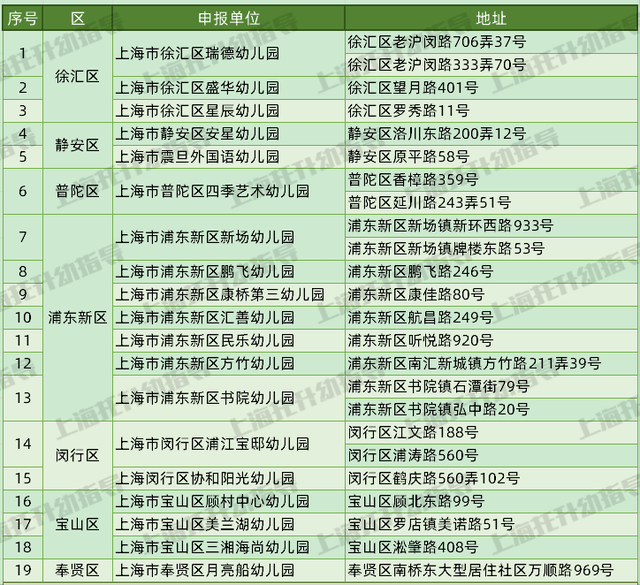Select the 浦东新区 district cell
This screenshot has height=585, width=640.
(x=78, y=317)
